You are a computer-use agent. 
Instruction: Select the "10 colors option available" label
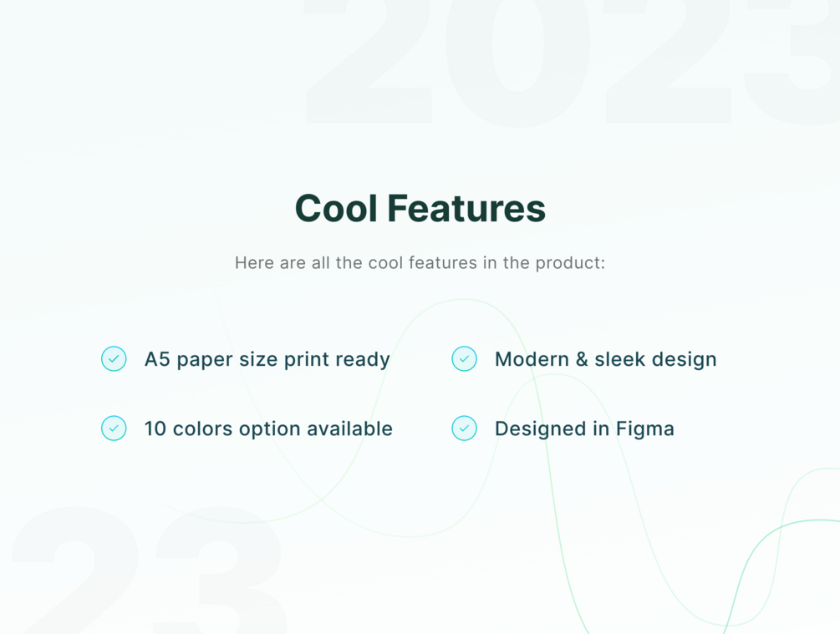[268, 429]
